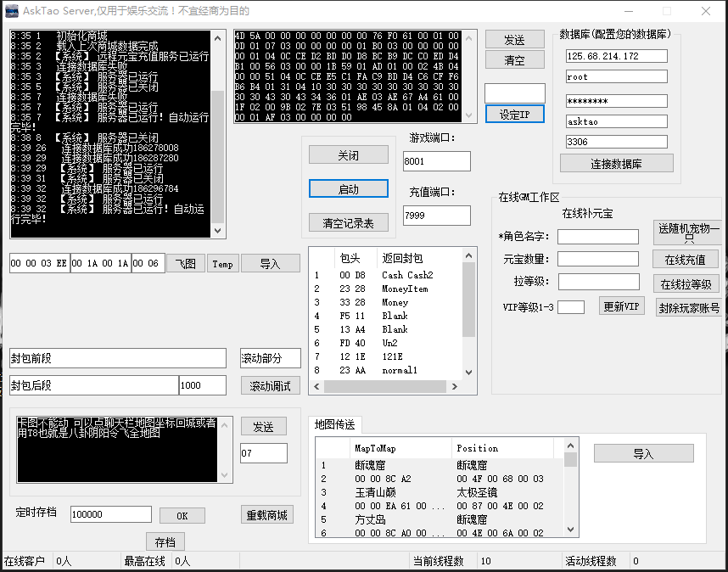Switch to the 地图传送 tab

pyautogui.click(x=334, y=424)
